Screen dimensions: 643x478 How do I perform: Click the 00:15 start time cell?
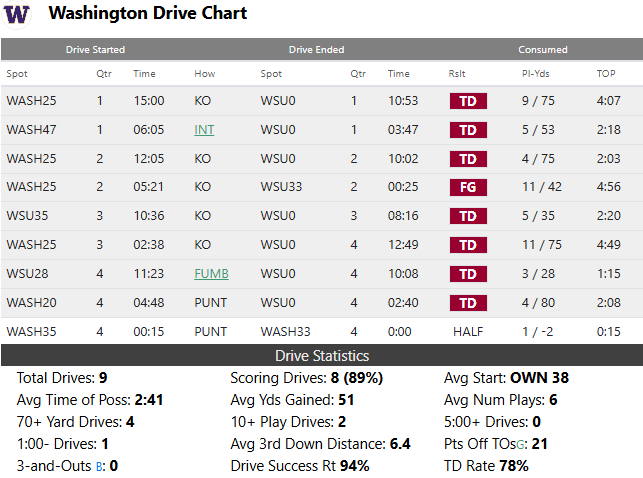coord(149,332)
